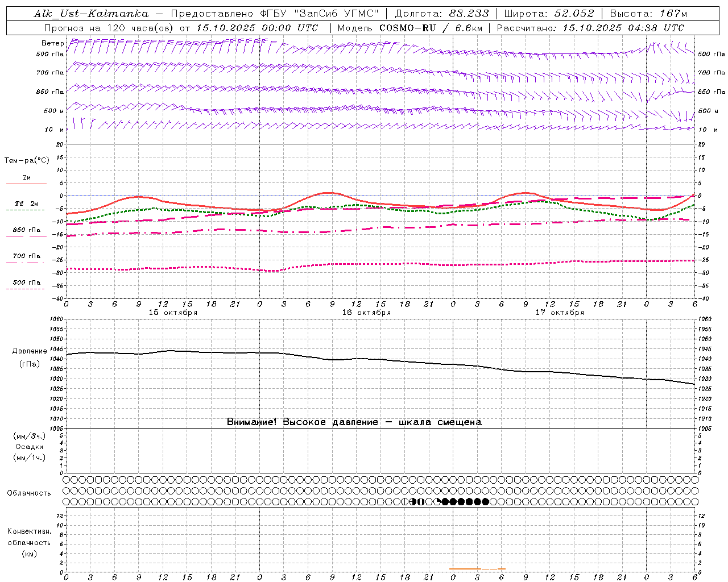The height and width of the screenshot is (582, 728).
Task: Select the 'Долгота: 83.233' longitude value
Action: click(441, 14)
